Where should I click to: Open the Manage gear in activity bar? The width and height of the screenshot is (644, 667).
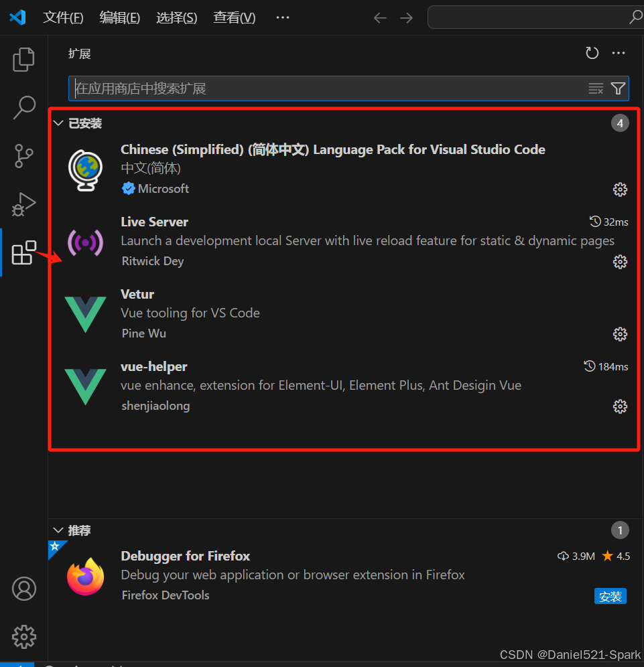point(24,637)
